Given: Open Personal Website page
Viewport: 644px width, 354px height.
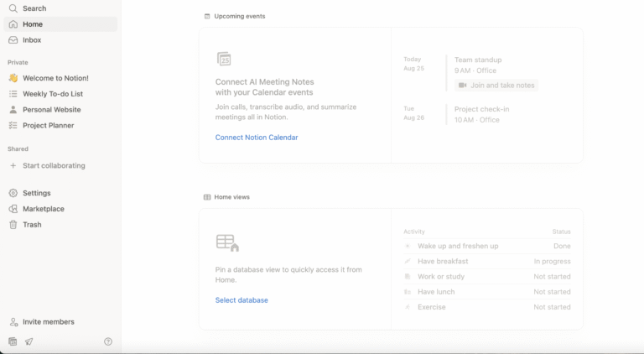Looking at the screenshot, I should click(60, 110).
